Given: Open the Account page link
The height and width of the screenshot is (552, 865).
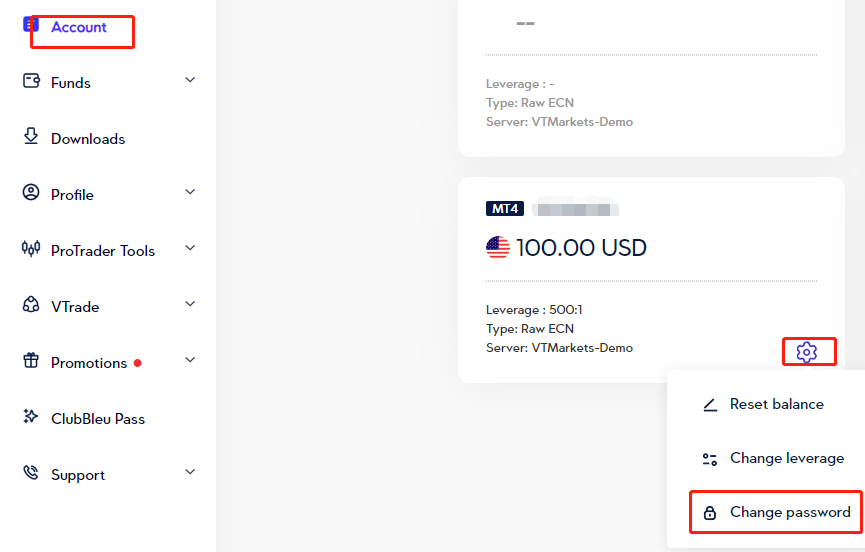Looking at the screenshot, I should 79,28.
